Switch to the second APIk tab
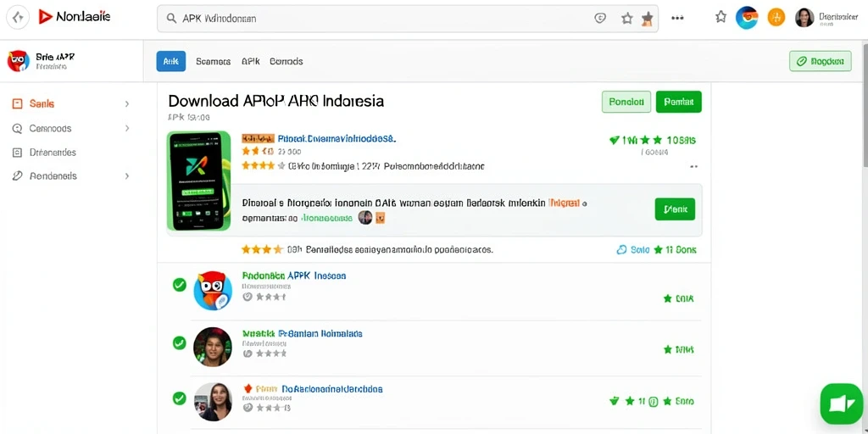The height and width of the screenshot is (434, 868). point(250,61)
